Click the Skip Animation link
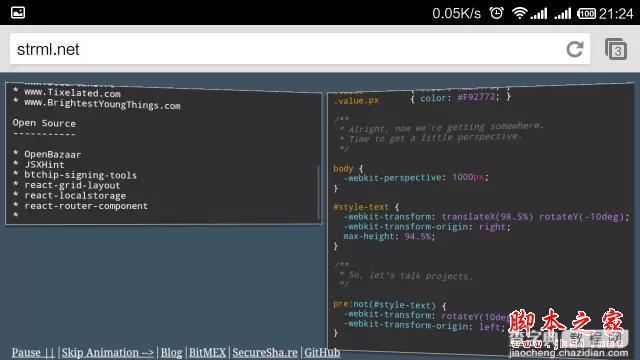The width and height of the screenshot is (640, 360). (108, 352)
